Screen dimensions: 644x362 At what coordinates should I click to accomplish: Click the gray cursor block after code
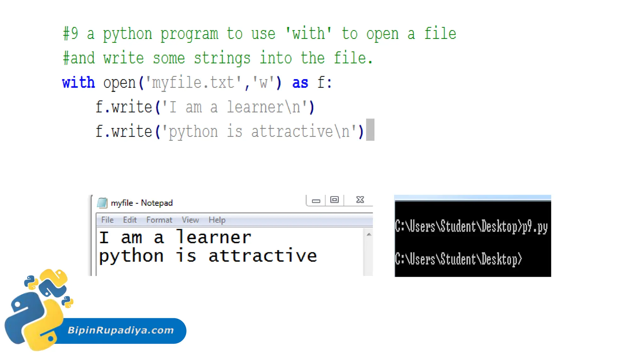[370, 130]
